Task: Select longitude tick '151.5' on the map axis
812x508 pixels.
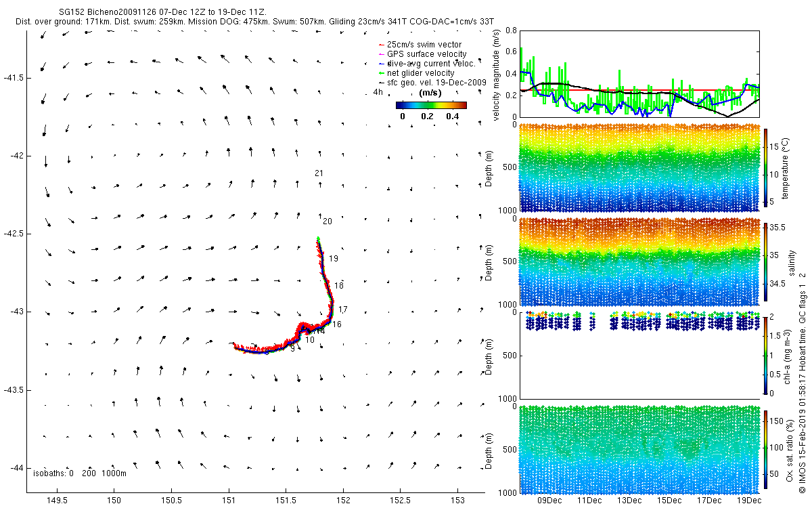Action: [286, 500]
